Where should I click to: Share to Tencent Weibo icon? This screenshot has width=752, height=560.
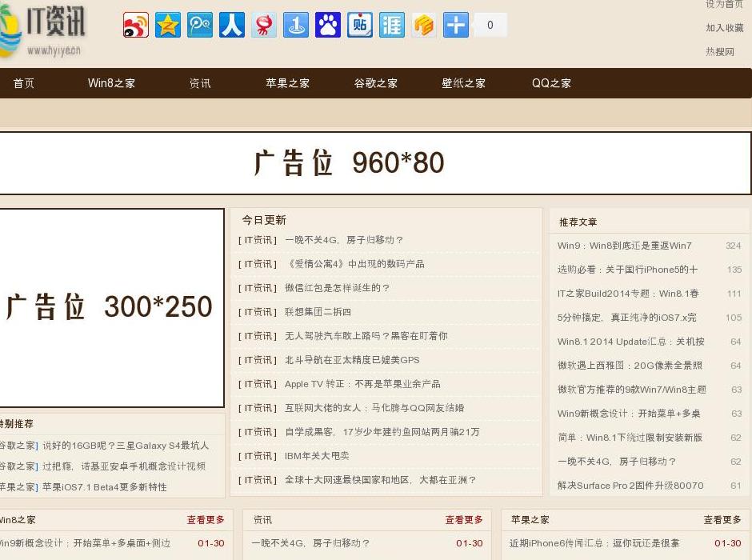point(200,25)
